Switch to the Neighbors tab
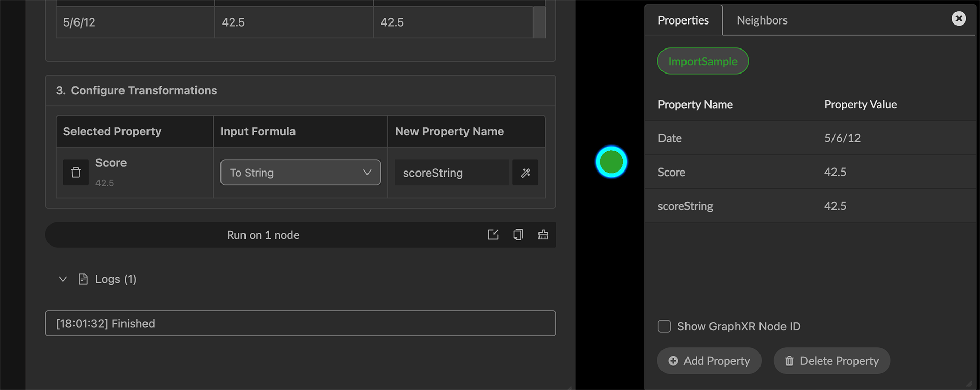 pos(762,20)
